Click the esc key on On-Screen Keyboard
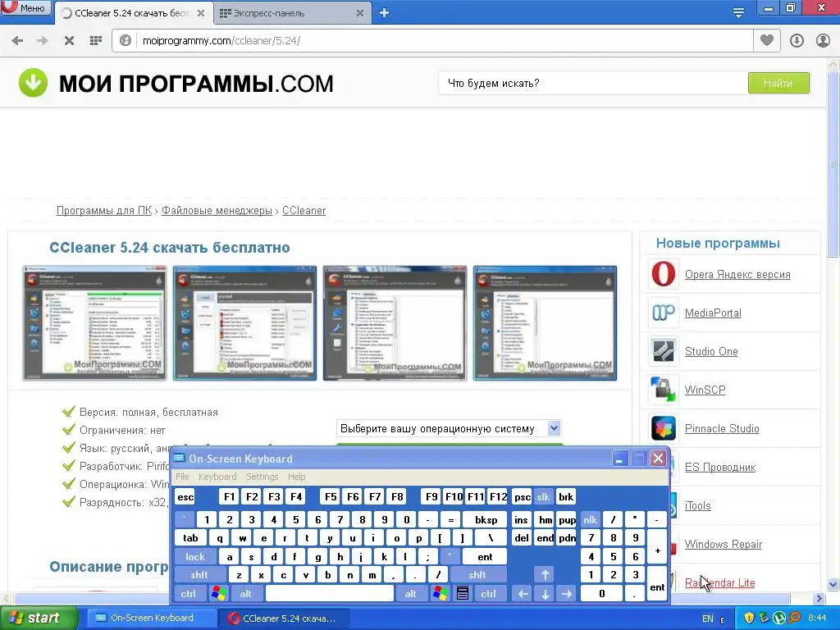 point(185,496)
